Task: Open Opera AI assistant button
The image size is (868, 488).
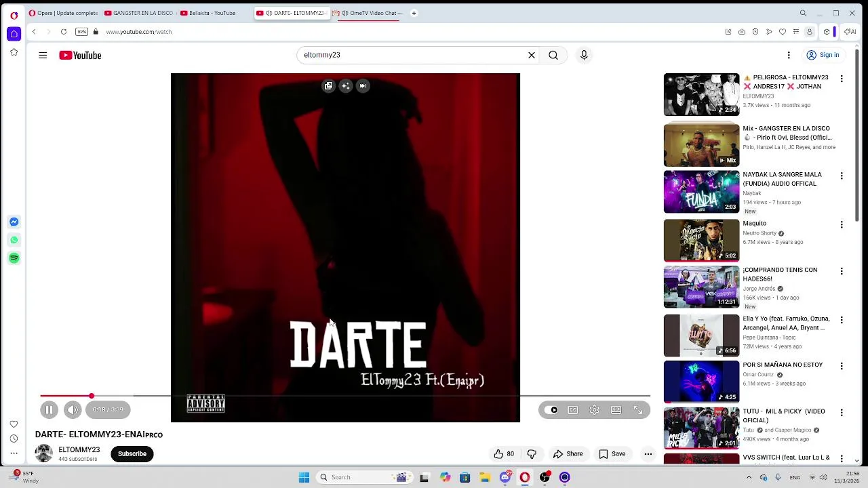Action: (850, 32)
